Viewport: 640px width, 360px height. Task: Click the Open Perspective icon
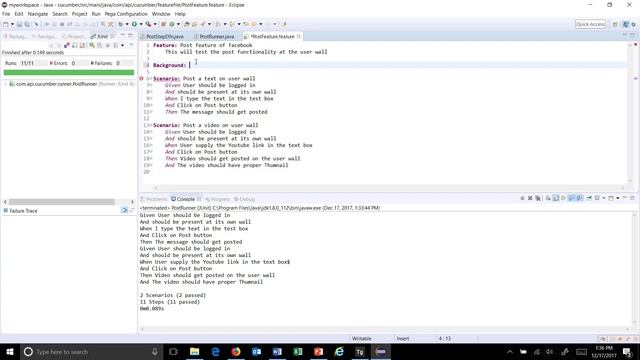coord(615,24)
